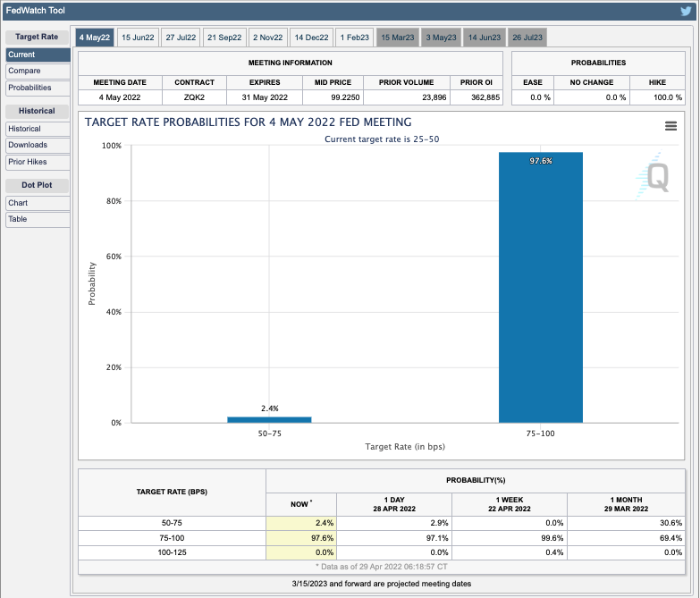Open the Historical sidebar item
700x598 pixels.
click(38, 129)
